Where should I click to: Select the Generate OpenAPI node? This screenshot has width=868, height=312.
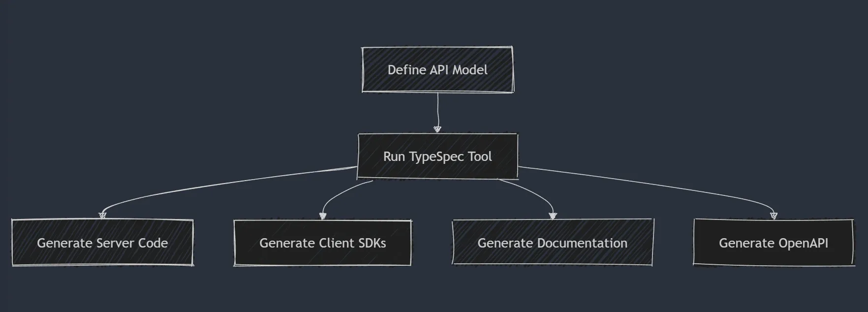pos(773,243)
